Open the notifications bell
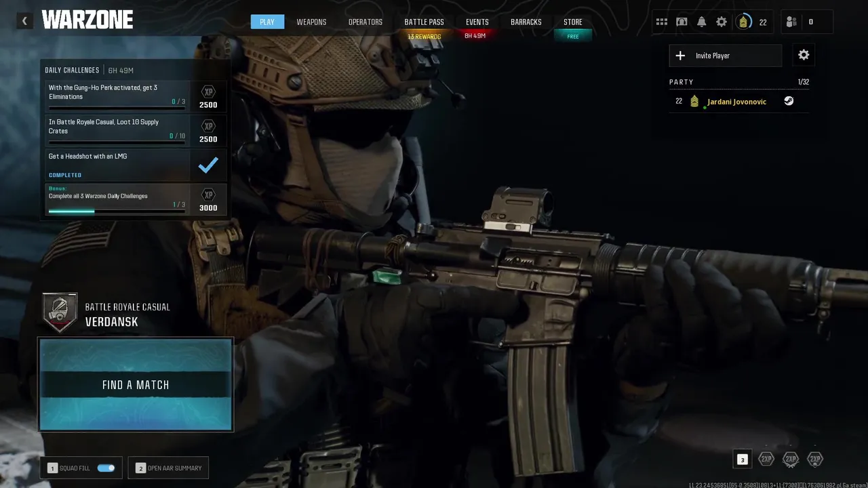This screenshot has height=488, width=868. (x=701, y=22)
